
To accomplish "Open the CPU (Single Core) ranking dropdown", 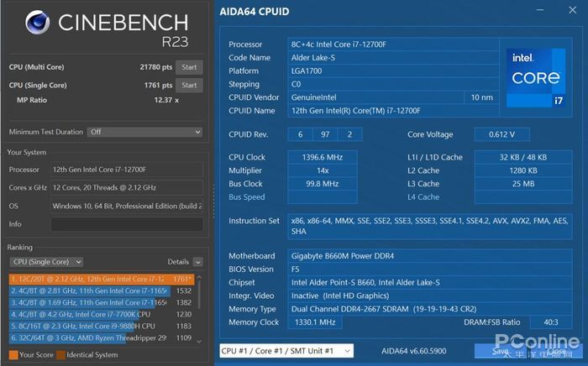I will [x=46, y=262].
